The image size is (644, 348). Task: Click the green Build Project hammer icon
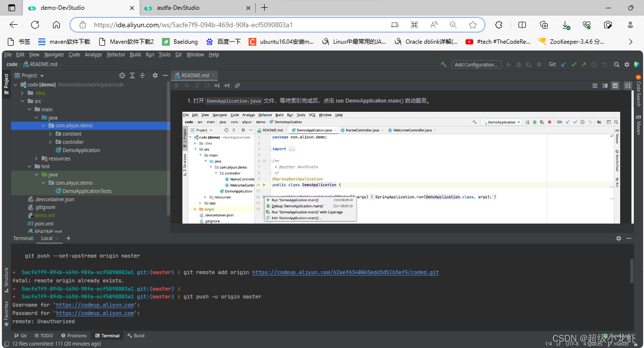[444, 64]
